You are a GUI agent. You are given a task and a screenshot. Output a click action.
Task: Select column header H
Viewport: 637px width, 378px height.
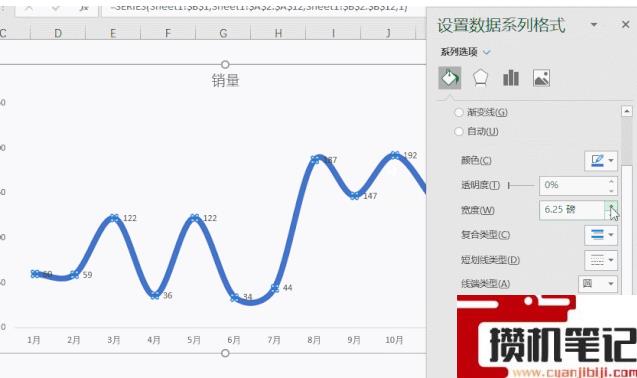(x=278, y=33)
